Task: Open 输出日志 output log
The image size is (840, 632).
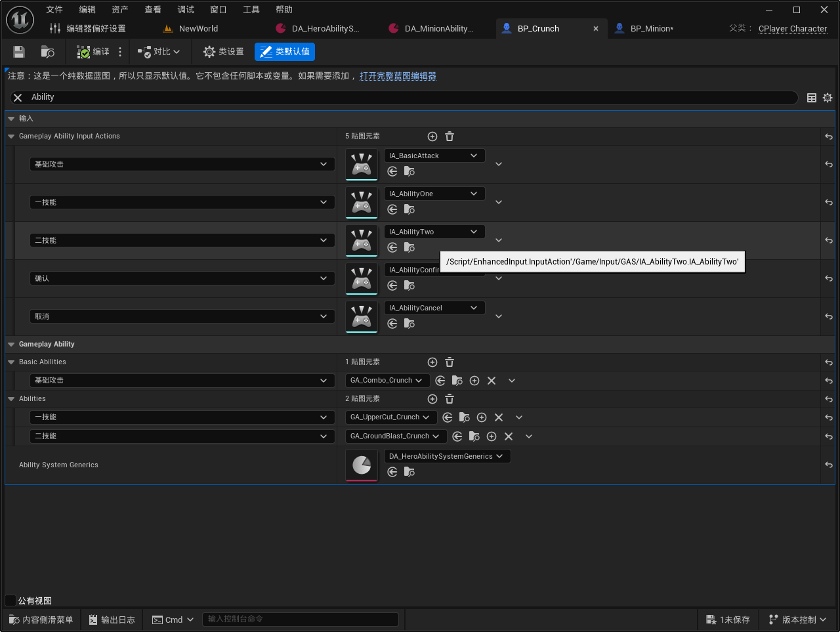Action: (x=112, y=620)
